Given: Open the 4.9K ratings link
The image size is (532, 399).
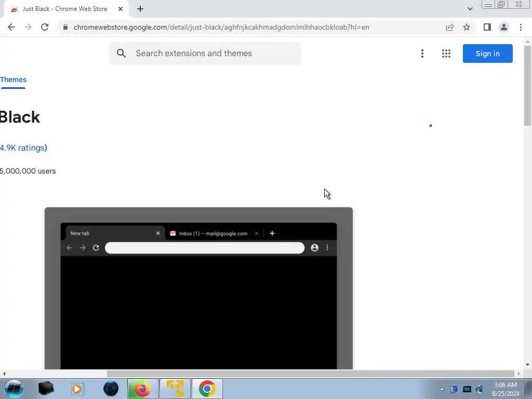Looking at the screenshot, I should point(23,148).
